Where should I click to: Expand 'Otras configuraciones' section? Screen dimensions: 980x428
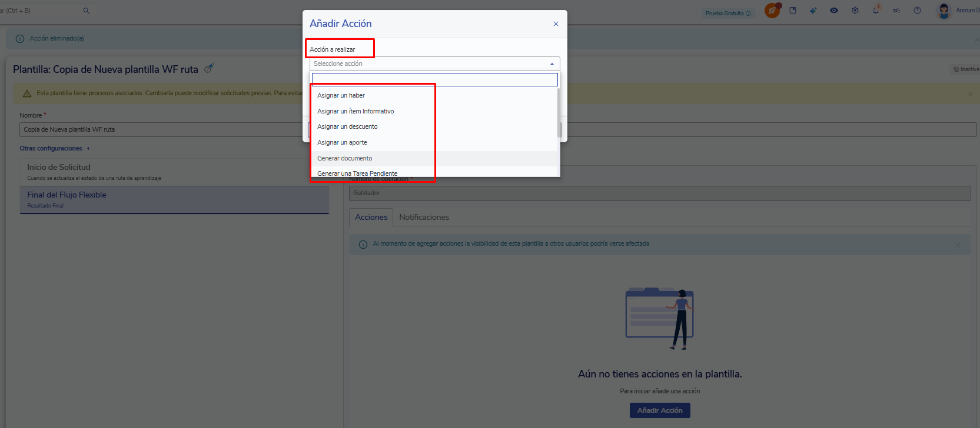tap(54, 148)
